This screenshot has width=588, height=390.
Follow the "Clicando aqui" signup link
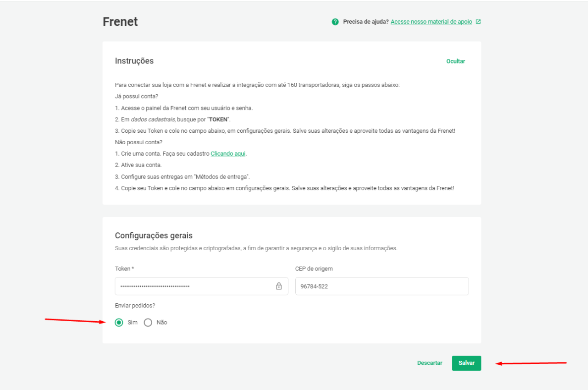pos(228,154)
